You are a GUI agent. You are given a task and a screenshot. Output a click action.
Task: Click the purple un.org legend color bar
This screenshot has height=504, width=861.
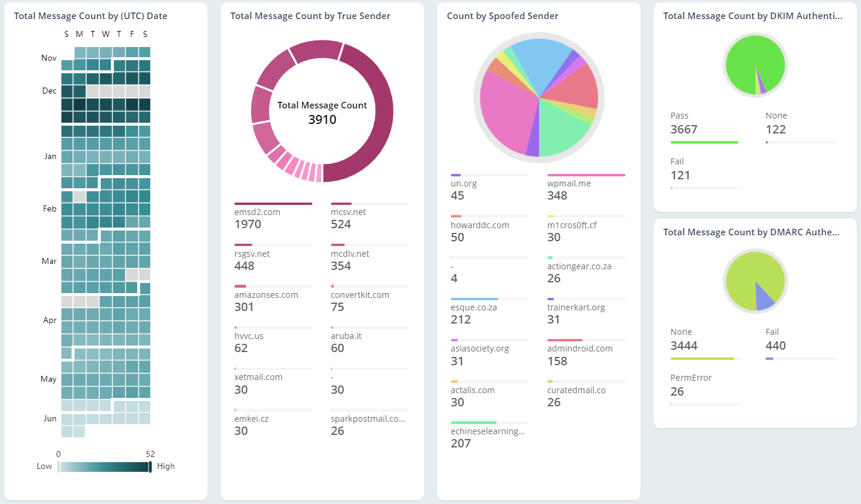point(457,175)
